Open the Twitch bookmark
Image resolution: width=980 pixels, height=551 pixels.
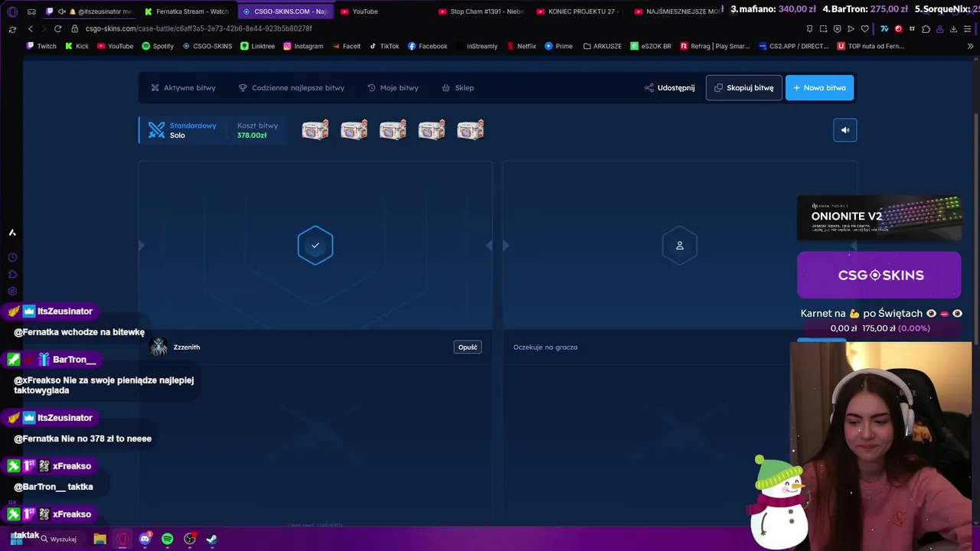click(41, 46)
